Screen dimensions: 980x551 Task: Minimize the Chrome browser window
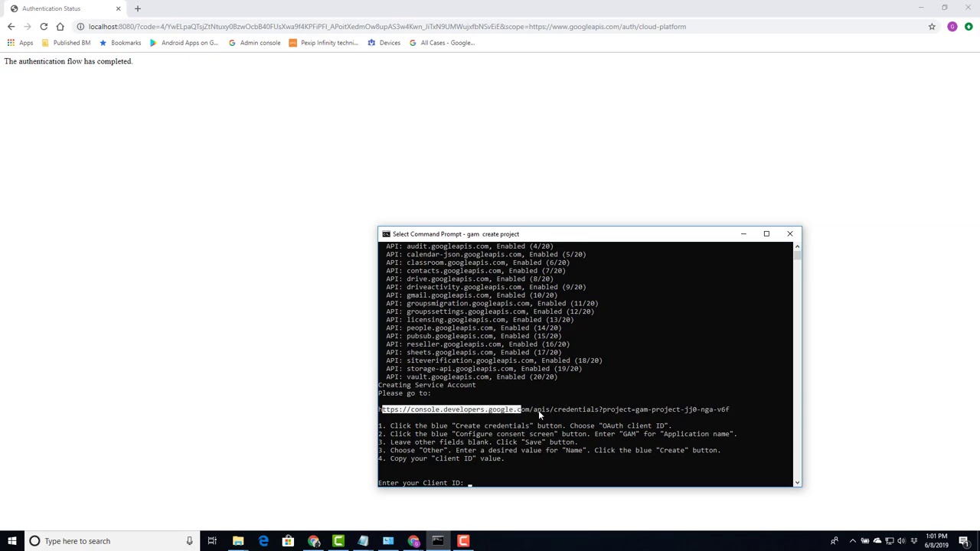click(x=921, y=8)
